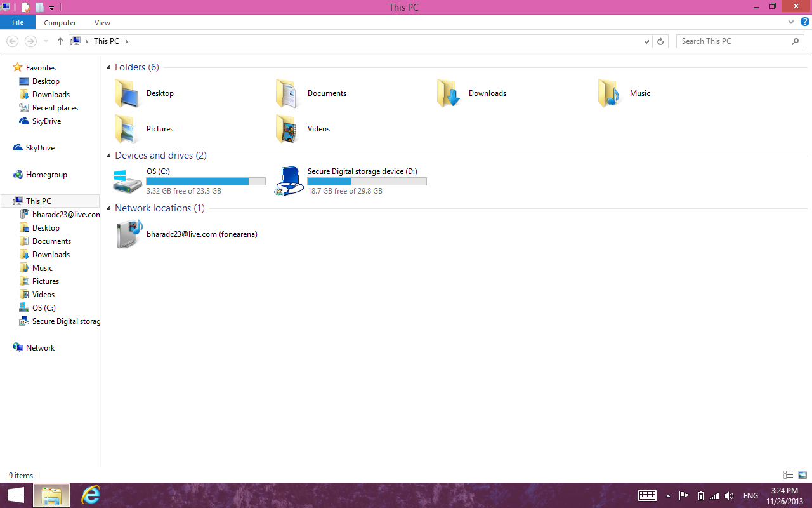
Task: Open the Windows Start button
Action: pyautogui.click(x=16, y=495)
